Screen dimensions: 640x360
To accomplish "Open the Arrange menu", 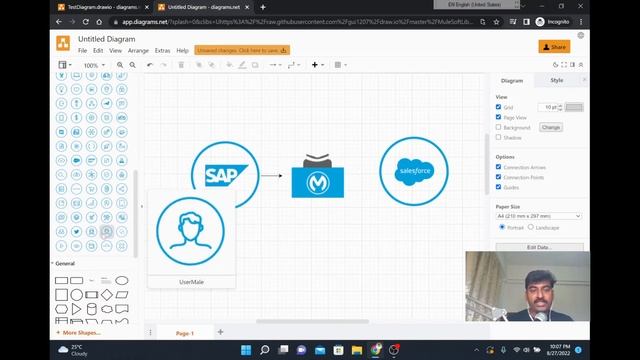I will (x=138, y=51).
